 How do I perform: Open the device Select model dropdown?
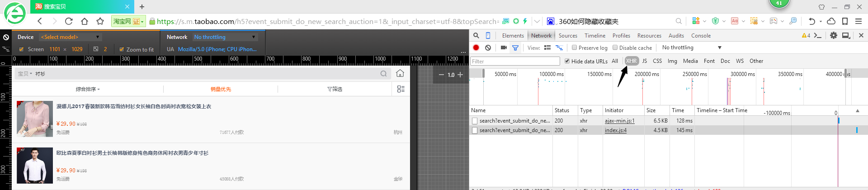click(x=70, y=37)
